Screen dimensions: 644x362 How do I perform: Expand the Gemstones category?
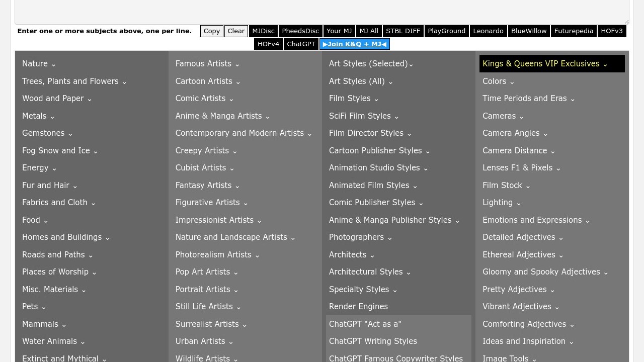pos(47,133)
